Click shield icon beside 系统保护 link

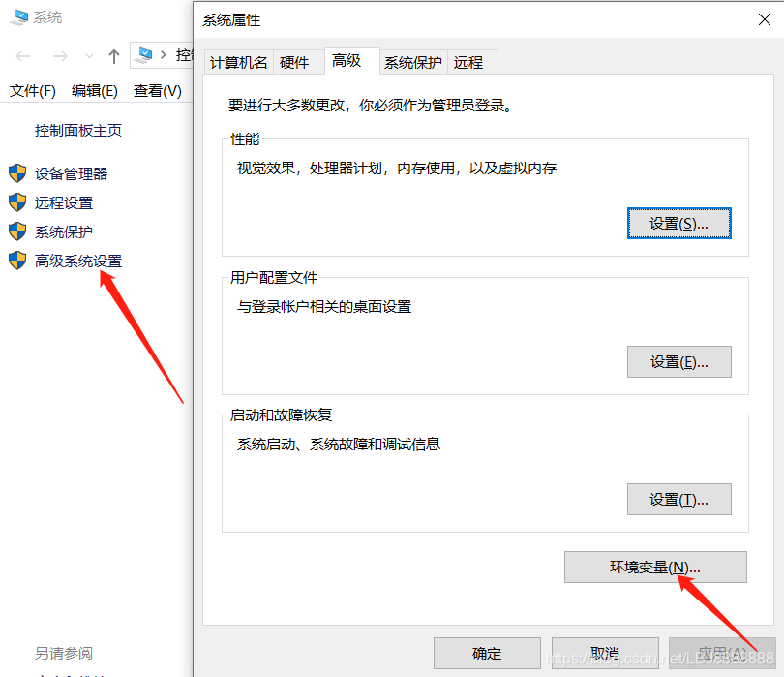(17, 231)
